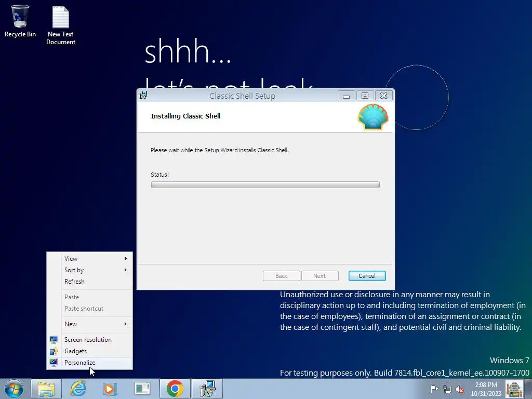Click the Gadgets menu icon
Image resolution: width=532 pixels, height=399 pixels.
tap(54, 351)
